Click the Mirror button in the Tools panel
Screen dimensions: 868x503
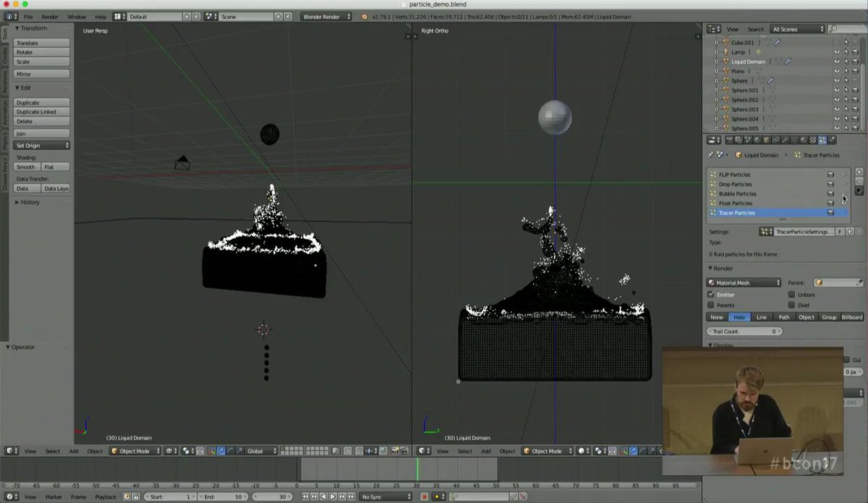click(41, 73)
